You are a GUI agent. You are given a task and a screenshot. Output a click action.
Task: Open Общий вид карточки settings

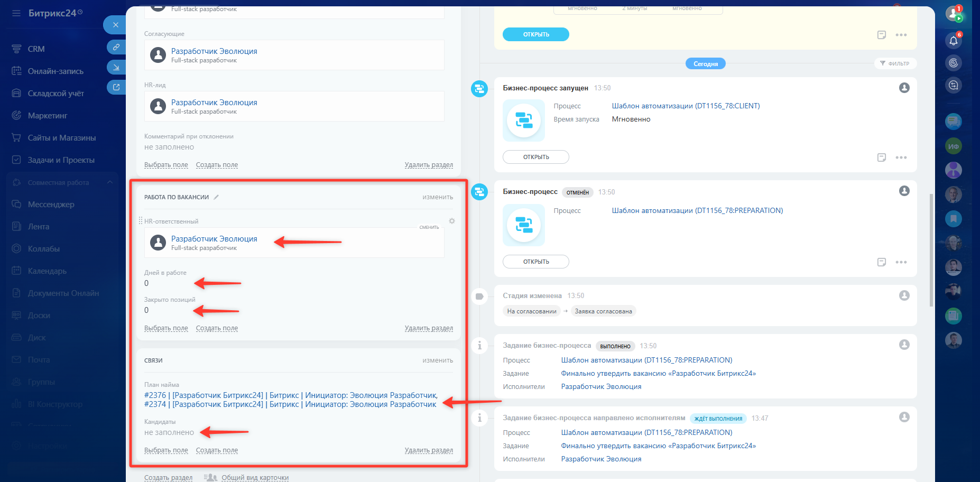tap(255, 478)
